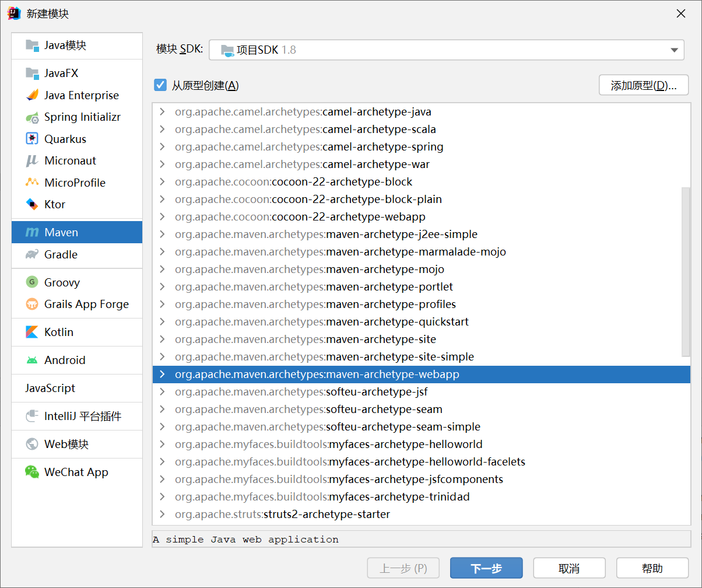The width and height of the screenshot is (702, 588).
Task: Expand selected maven-archetype-webapp node
Action: point(163,374)
